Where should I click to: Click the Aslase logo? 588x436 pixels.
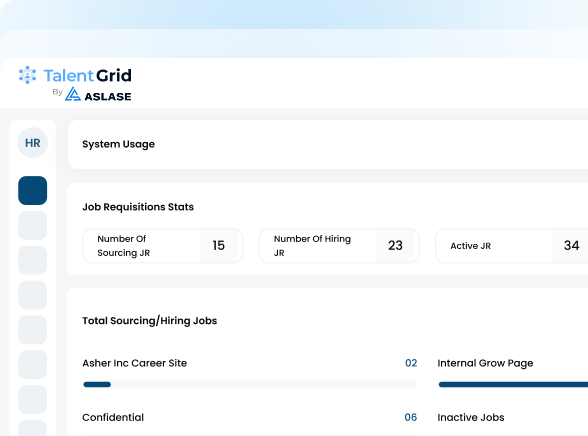(98, 94)
